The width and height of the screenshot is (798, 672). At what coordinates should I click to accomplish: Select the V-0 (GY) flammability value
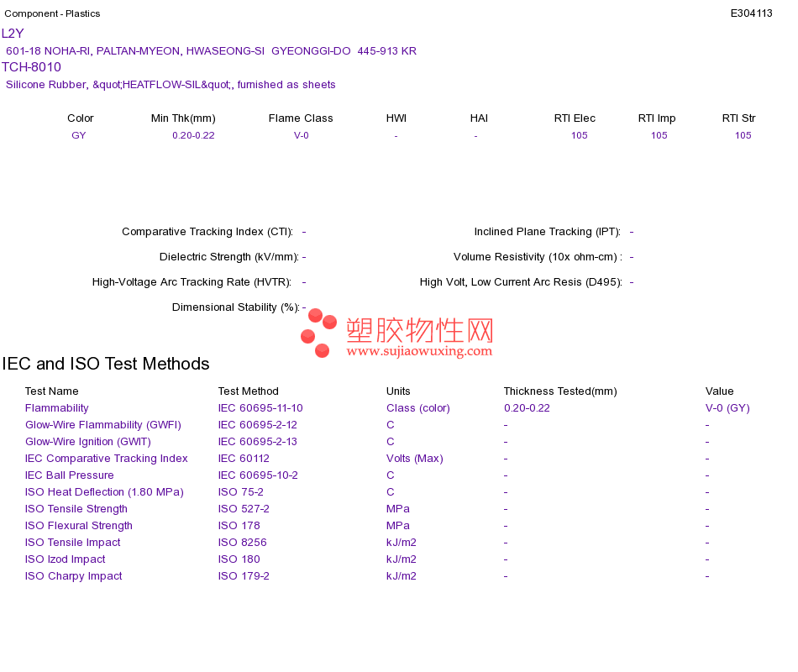(727, 408)
